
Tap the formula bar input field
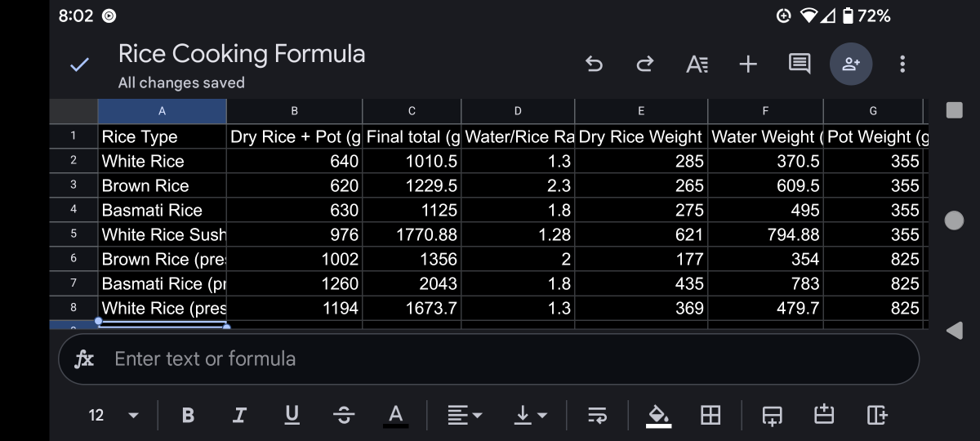[506, 359]
